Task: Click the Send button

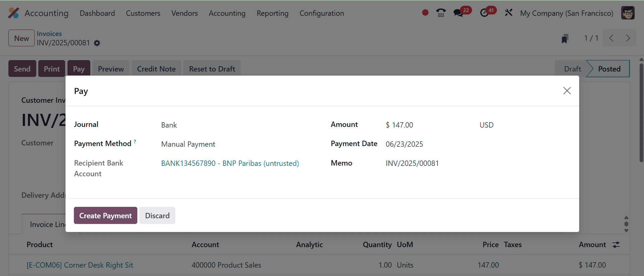Action: [22, 69]
